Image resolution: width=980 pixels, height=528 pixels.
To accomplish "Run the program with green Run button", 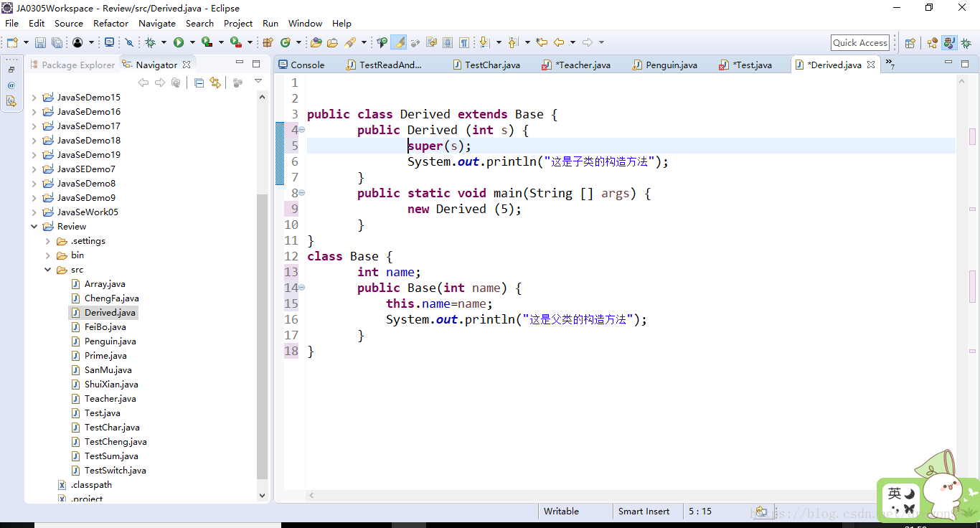I will (x=179, y=43).
